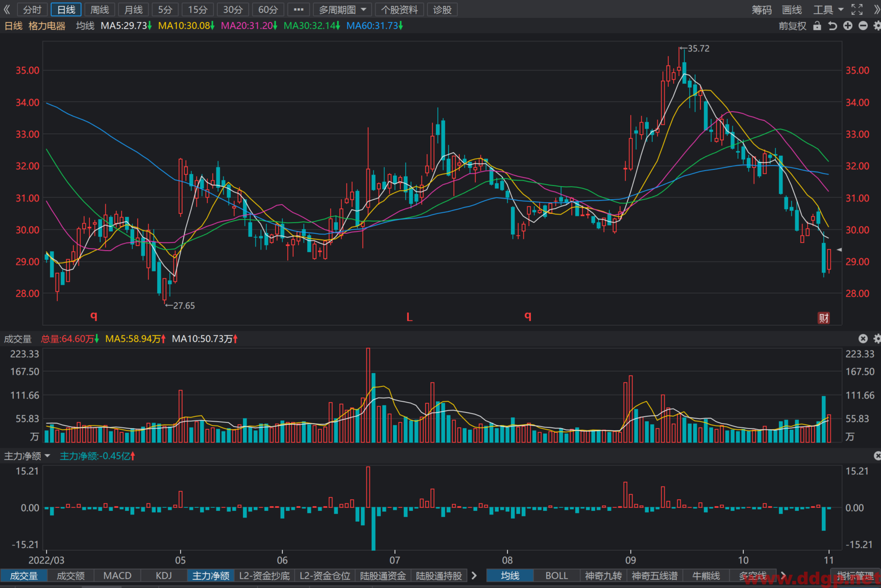
Task: Open volume panel settings gear
Action: pyautogui.click(x=877, y=338)
